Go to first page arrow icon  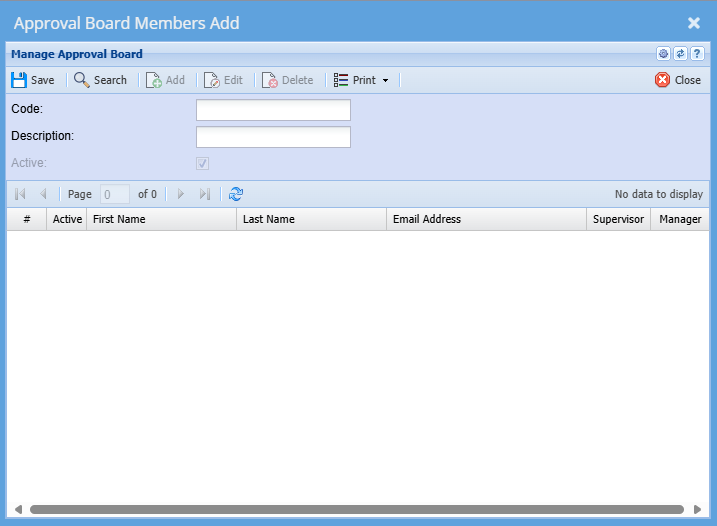[20, 194]
